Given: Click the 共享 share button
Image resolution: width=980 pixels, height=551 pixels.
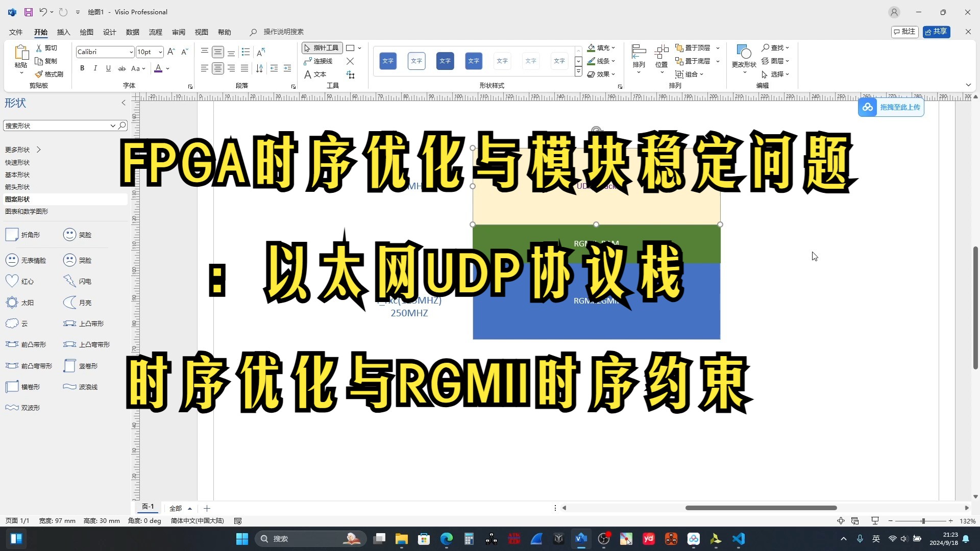Looking at the screenshot, I should coord(937,32).
